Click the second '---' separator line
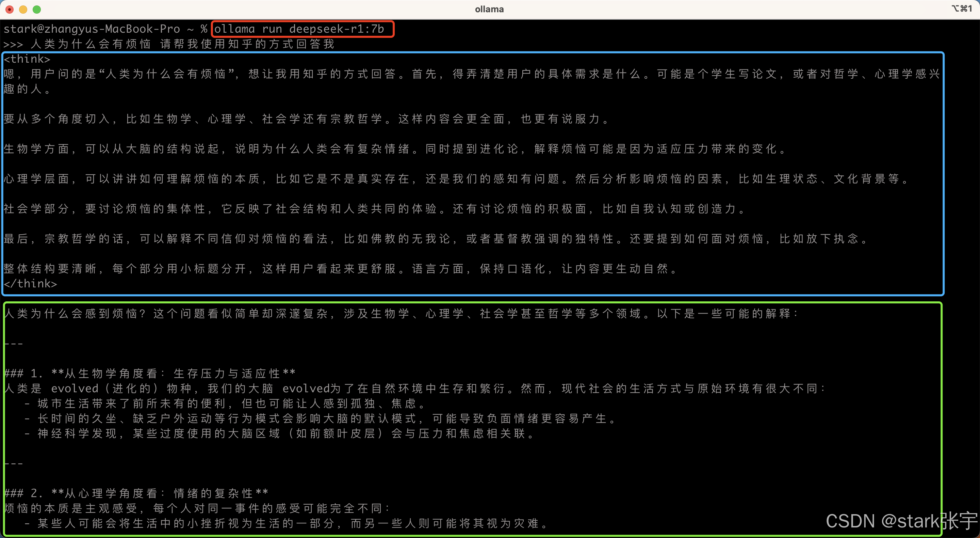Image resolution: width=980 pixels, height=538 pixels. 14,464
